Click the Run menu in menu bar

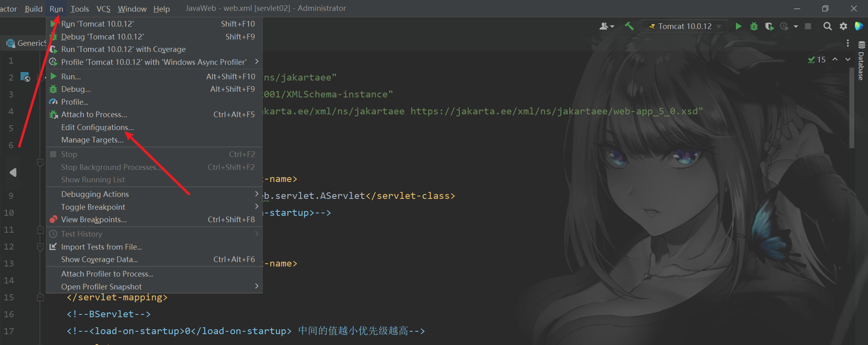point(56,9)
